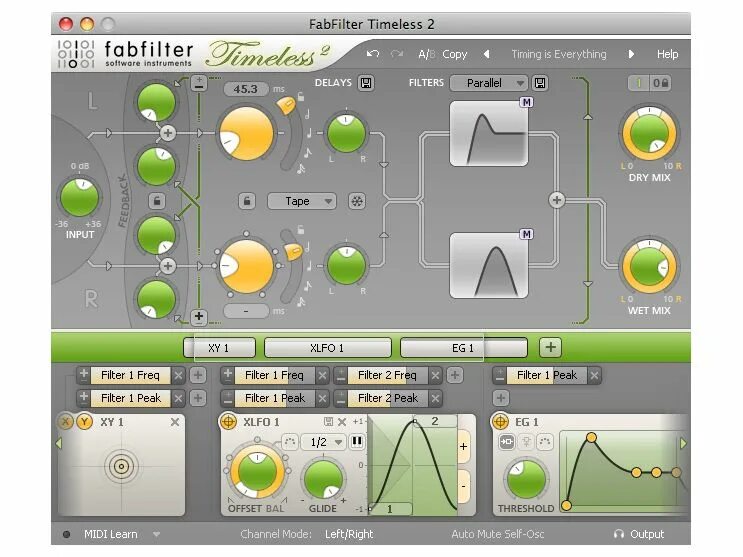Remove XLFO 1 Filter 2 Freq slot
The image size is (743, 557).
tap(435, 376)
